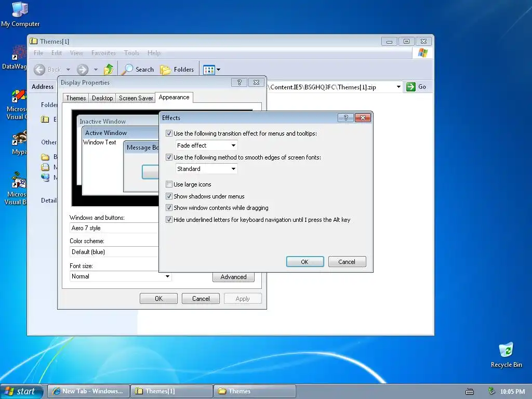Image resolution: width=532 pixels, height=399 pixels.
Task: Open the Default (blue) color scheme combo
Action: (x=114, y=252)
